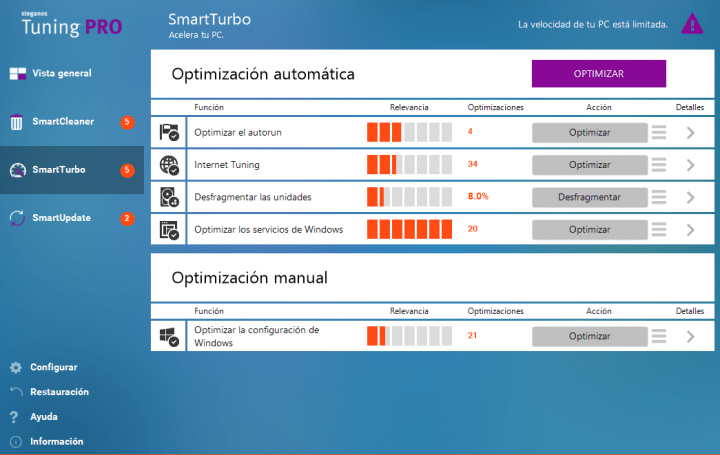720x455 pixels.
Task: Click relevance bar for Desfragmentar las unidades
Action: pos(409,197)
